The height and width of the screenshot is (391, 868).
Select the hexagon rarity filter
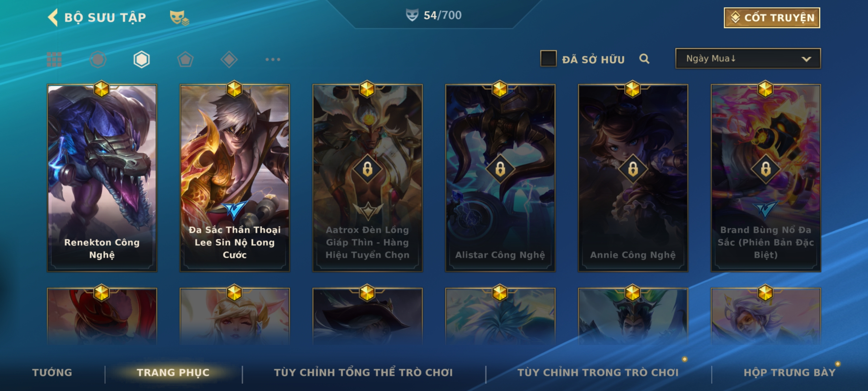pos(141,59)
